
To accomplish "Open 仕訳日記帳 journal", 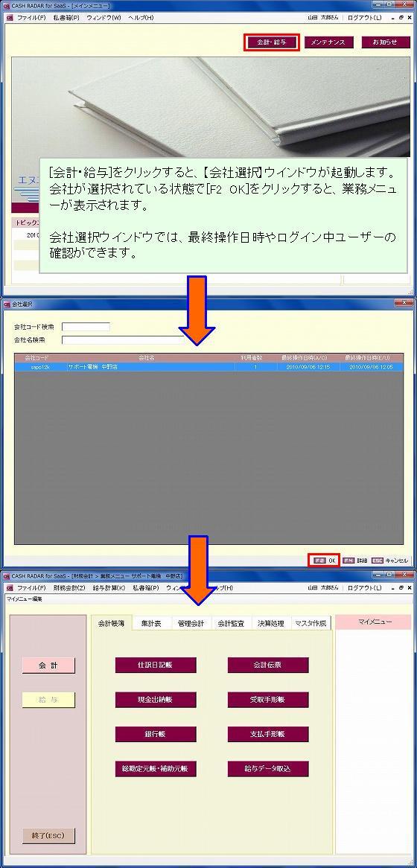I will (156, 666).
